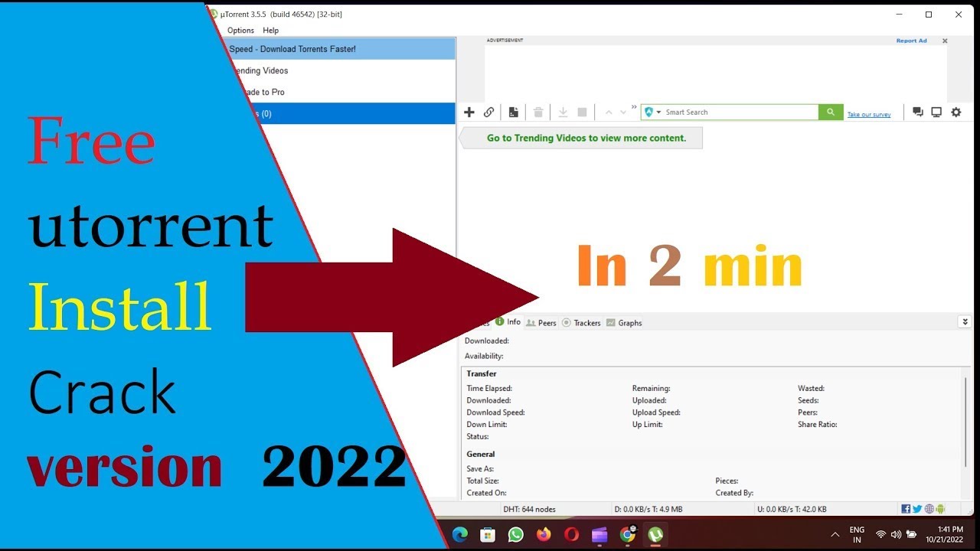Click the Report Ad link
The width and height of the screenshot is (980, 551).
(911, 41)
